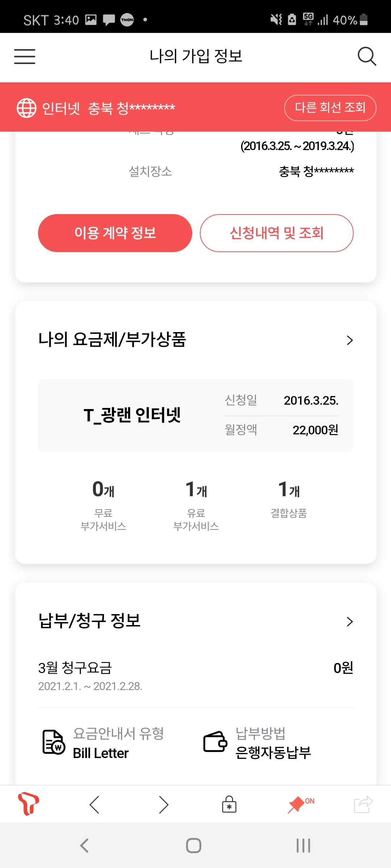The height and width of the screenshot is (868, 391).
Task: Go to T world home logo
Action: pos(28,804)
